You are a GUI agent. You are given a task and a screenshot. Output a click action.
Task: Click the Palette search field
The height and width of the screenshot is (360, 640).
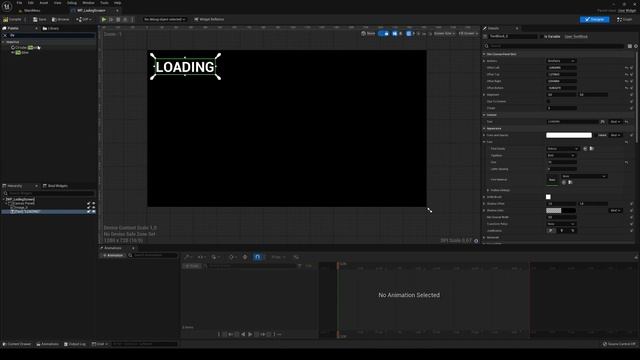pyautogui.click(x=52, y=36)
